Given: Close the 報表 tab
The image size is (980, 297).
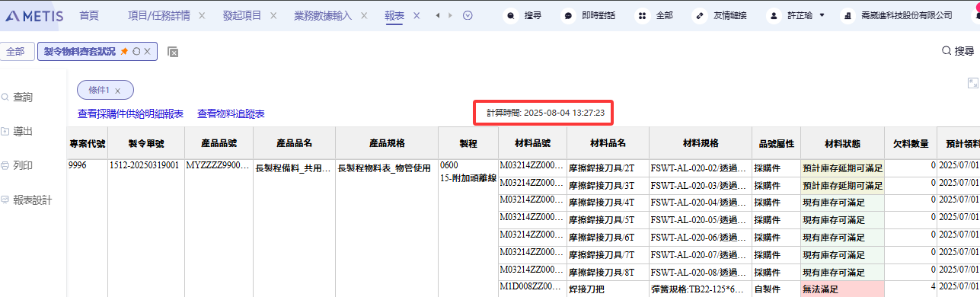Looking at the screenshot, I should point(417,15).
